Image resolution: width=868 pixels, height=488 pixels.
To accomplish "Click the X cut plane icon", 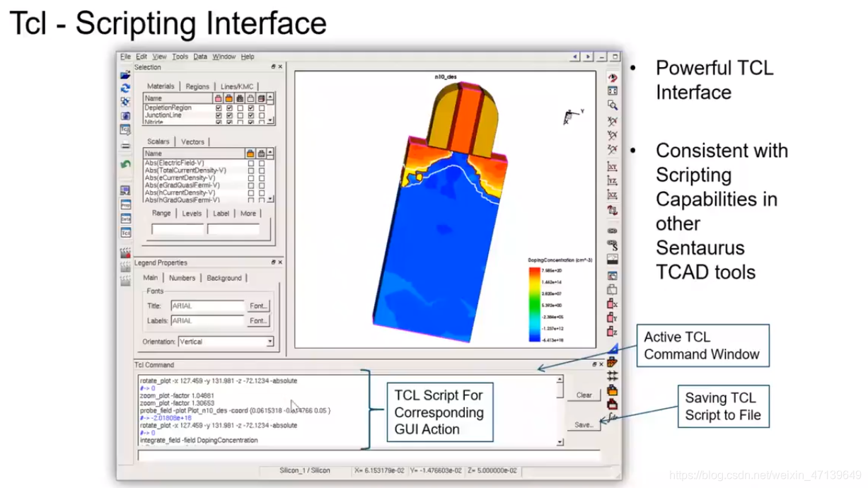I will coord(613,304).
